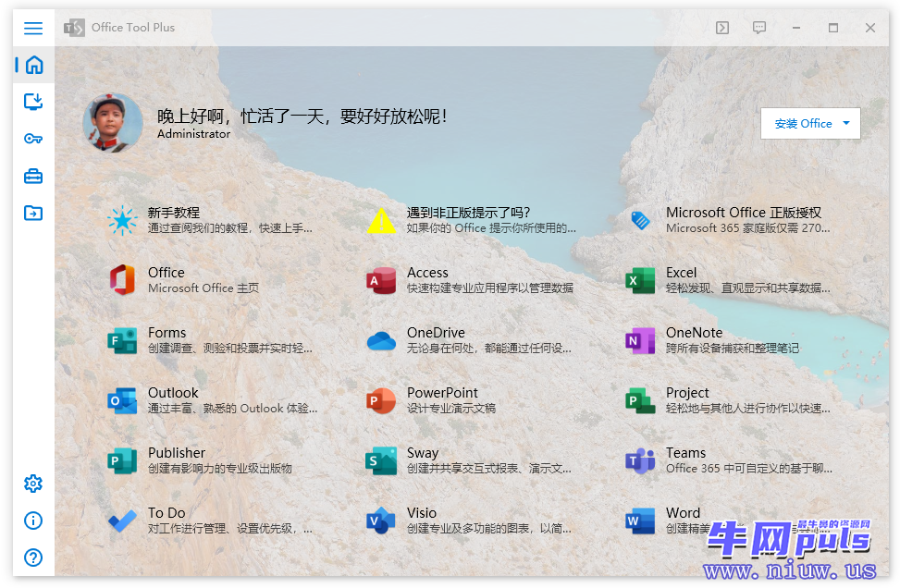
Task: Open the Help question mark icon
Action: [33, 557]
